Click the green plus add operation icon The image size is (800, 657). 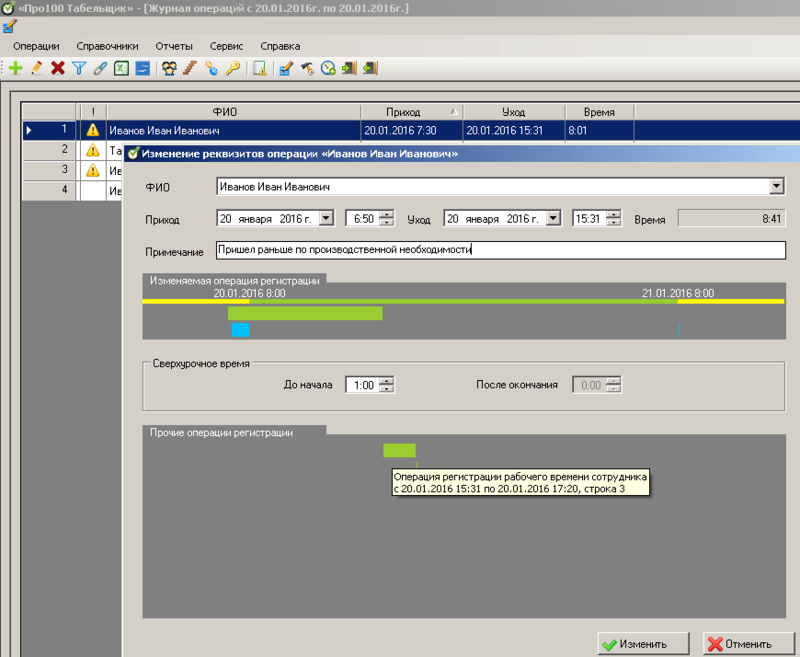pos(16,68)
